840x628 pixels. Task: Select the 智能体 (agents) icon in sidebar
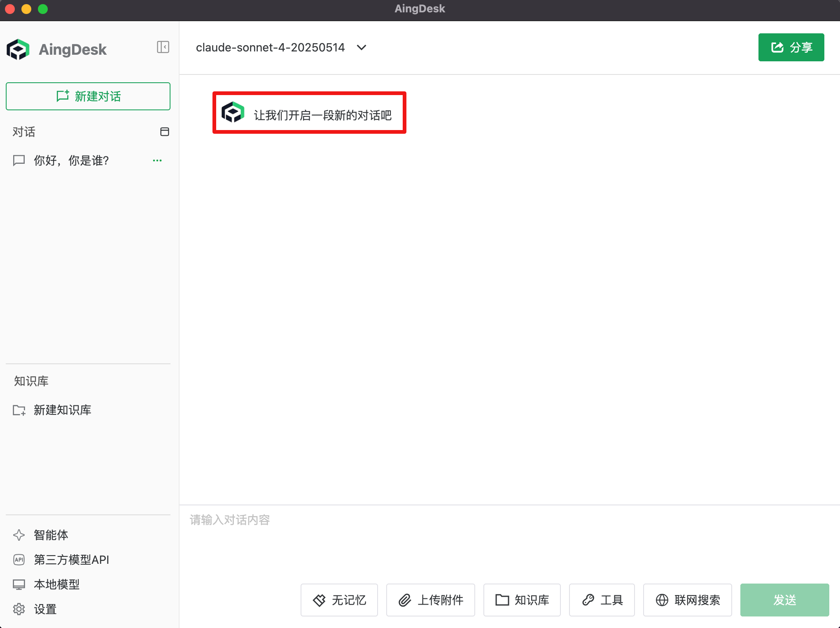(x=19, y=535)
